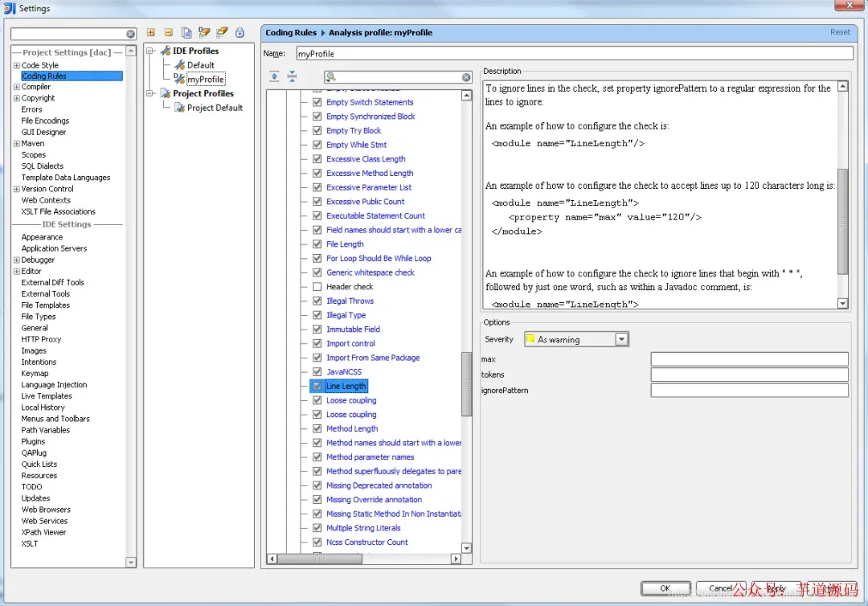Select the Immutable Field rule

[x=353, y=330]
